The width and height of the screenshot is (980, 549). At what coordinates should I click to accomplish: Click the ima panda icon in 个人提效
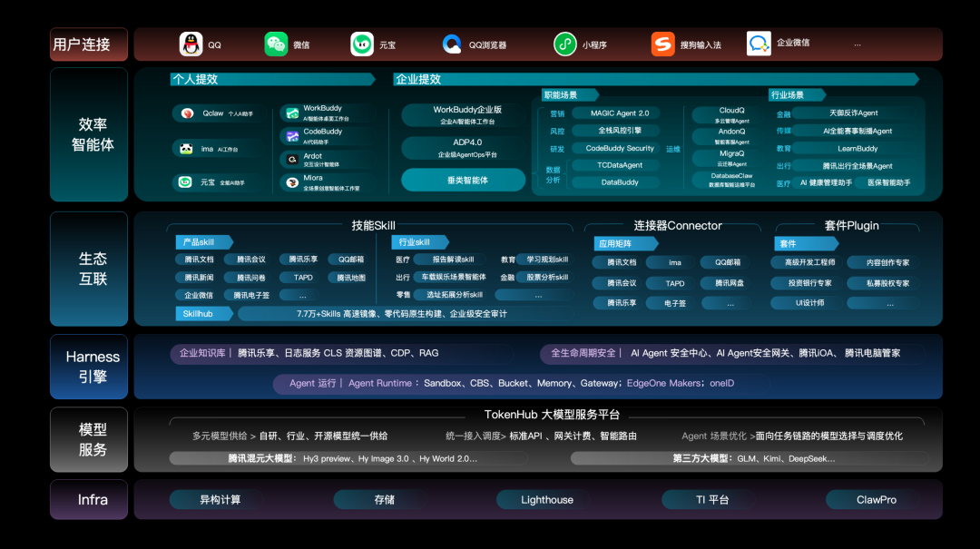coord(186,149)
